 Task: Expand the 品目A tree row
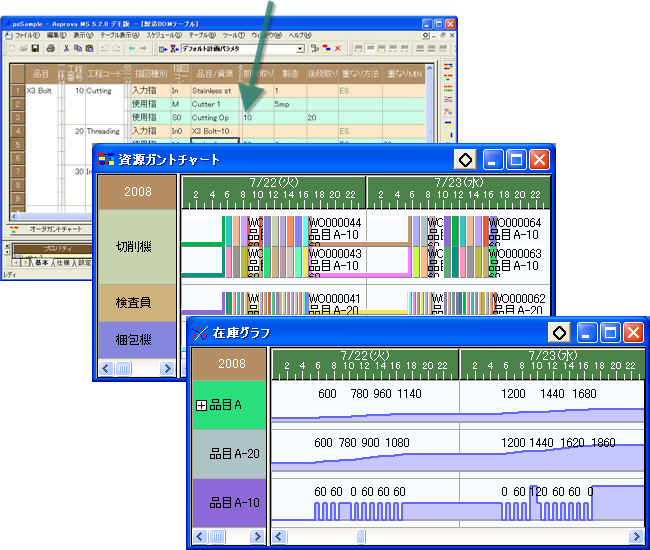click(201, 405)
